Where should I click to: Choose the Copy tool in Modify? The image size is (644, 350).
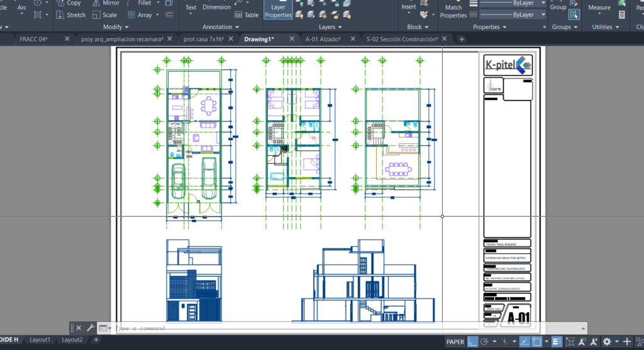(x=69, y=3)
